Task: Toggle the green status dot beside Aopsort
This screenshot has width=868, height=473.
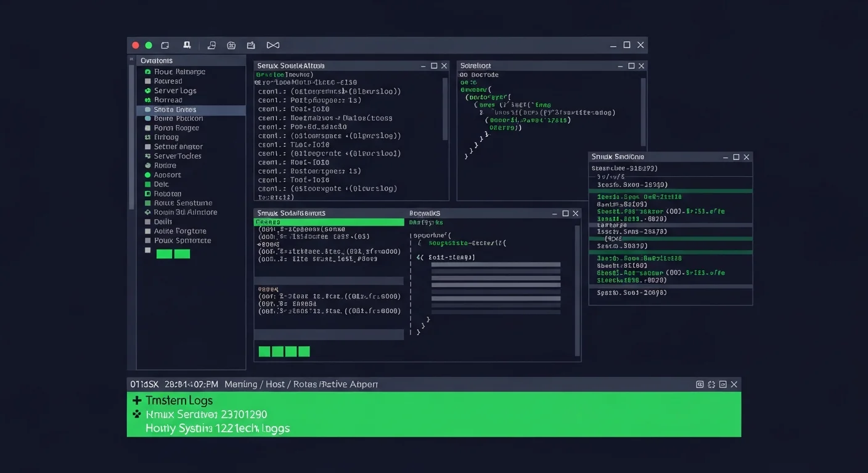Action: pos(147,174)
